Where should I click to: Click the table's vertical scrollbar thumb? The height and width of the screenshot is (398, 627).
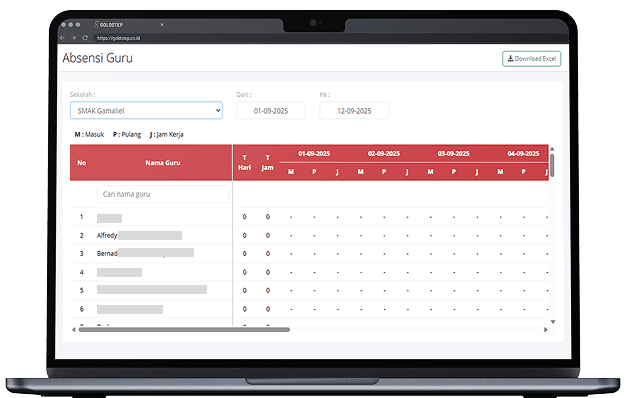(x=552, y=165)
